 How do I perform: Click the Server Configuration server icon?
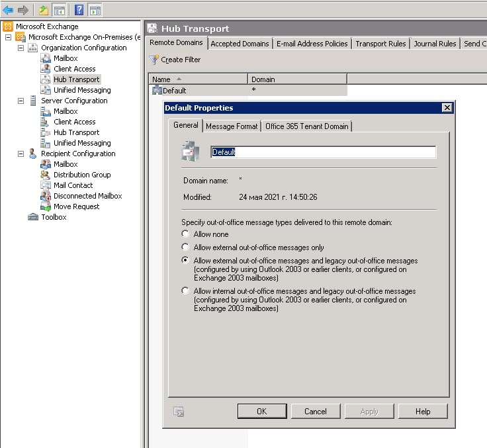point(32,101)
